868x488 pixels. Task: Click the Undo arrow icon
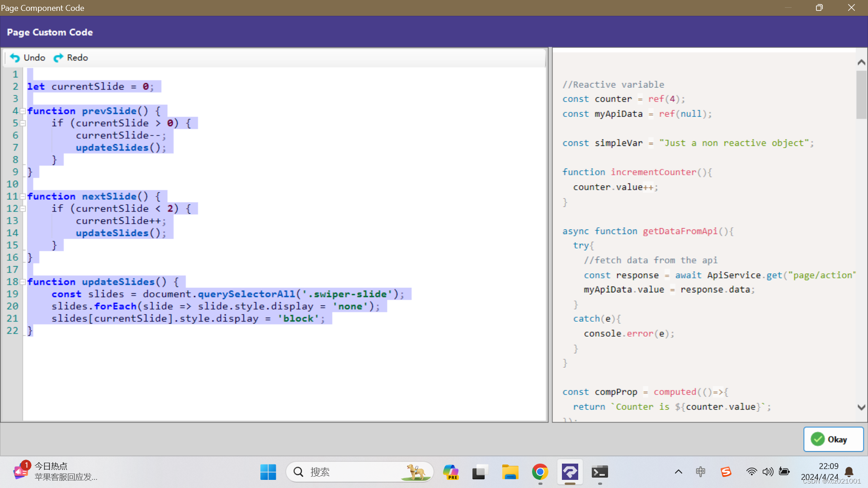point(14,58)
